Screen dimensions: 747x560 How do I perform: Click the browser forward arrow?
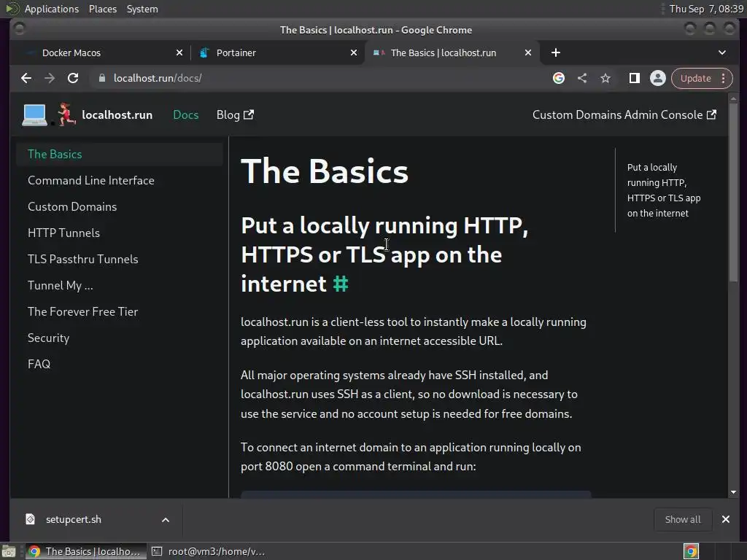click(x=50, y=78)
